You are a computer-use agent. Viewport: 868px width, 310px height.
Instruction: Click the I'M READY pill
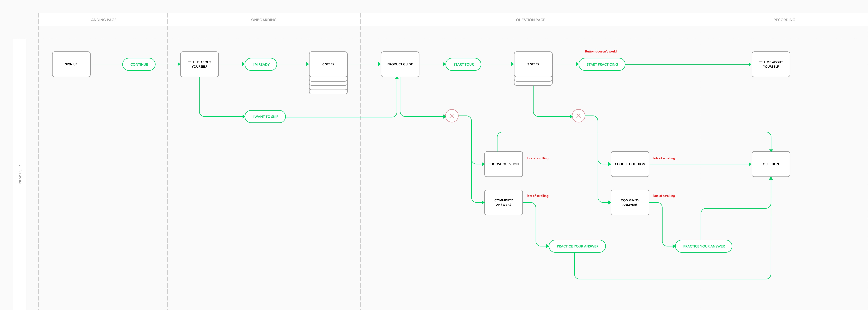(261, 64)
